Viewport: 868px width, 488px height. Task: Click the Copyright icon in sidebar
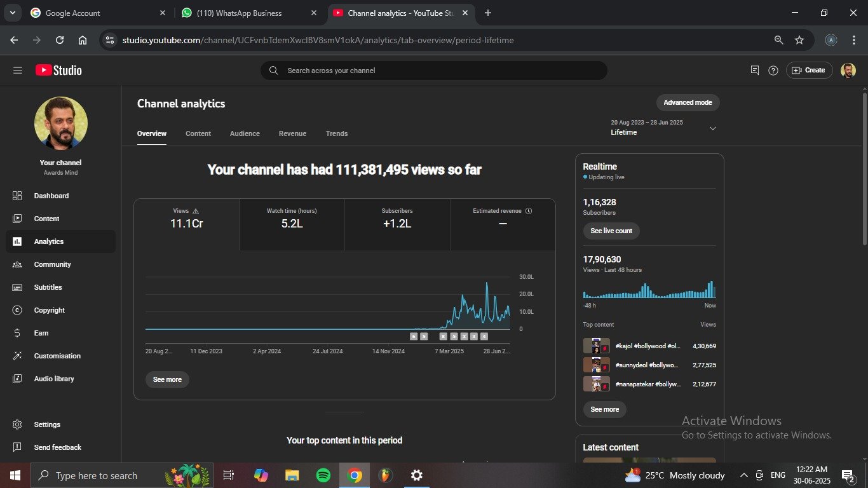pos(17,310)
